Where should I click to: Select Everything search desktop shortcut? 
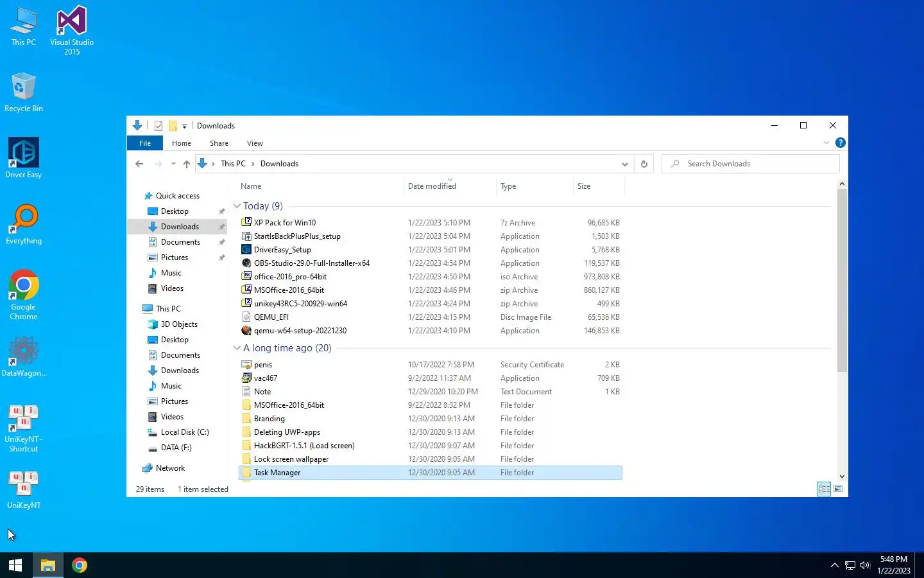24,224
